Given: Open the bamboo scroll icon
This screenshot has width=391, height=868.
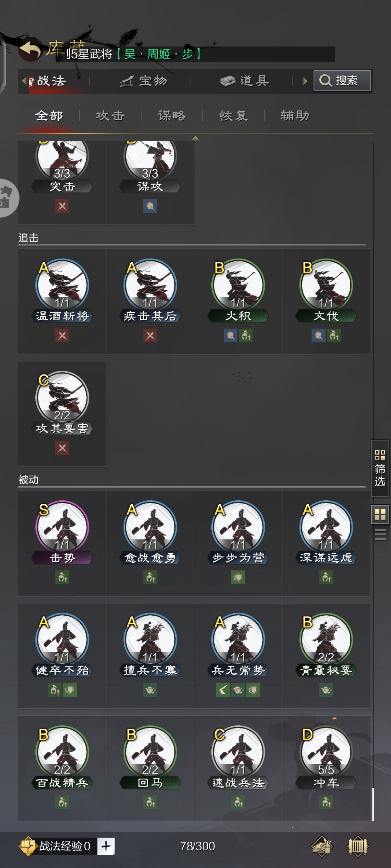Looking at the screenshot, I should (358, 846).
